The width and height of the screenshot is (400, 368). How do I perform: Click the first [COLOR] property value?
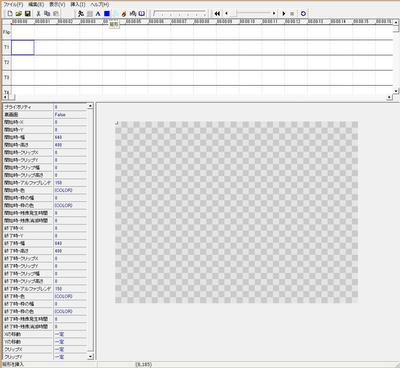pyautogui.click(x=63, y=190)
